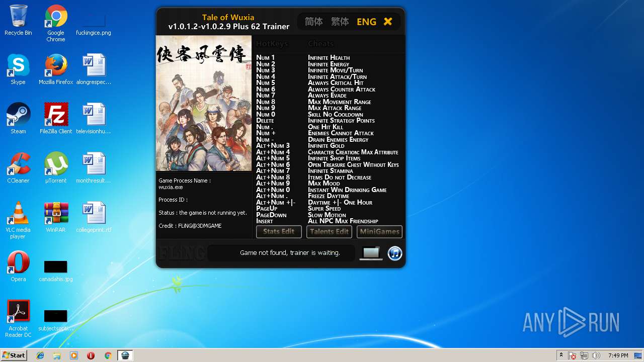Open volume speaker tray icon
Image resolution: width=644 pixels, height=362 pixels.
[596, 356]
